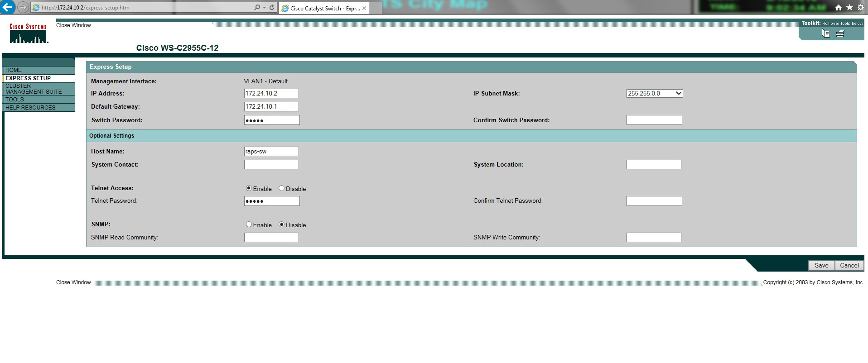
Task: Click the Cisco Systems logo
Action: pos(29,33)
